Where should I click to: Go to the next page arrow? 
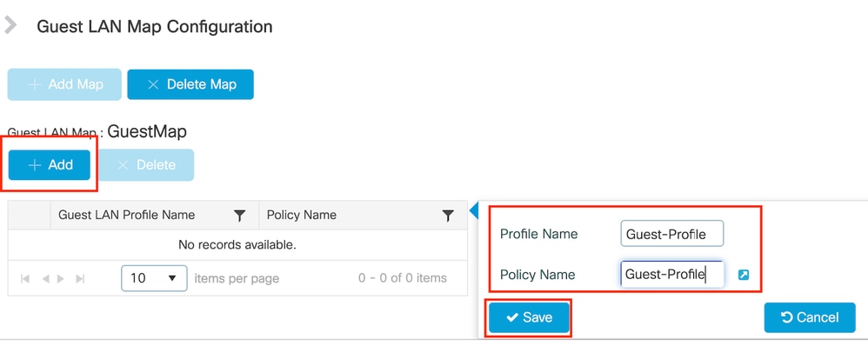point(61,278)
